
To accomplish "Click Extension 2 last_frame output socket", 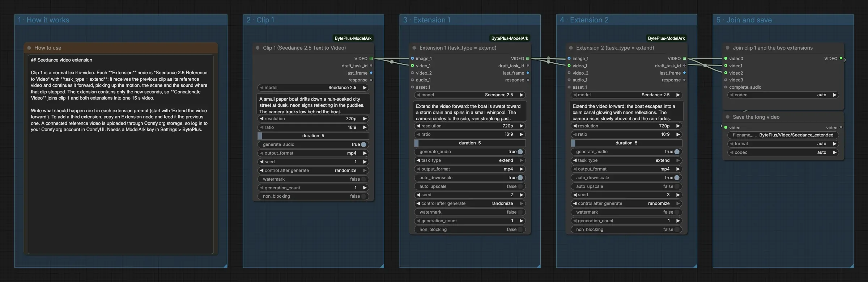I will point(684,73).
